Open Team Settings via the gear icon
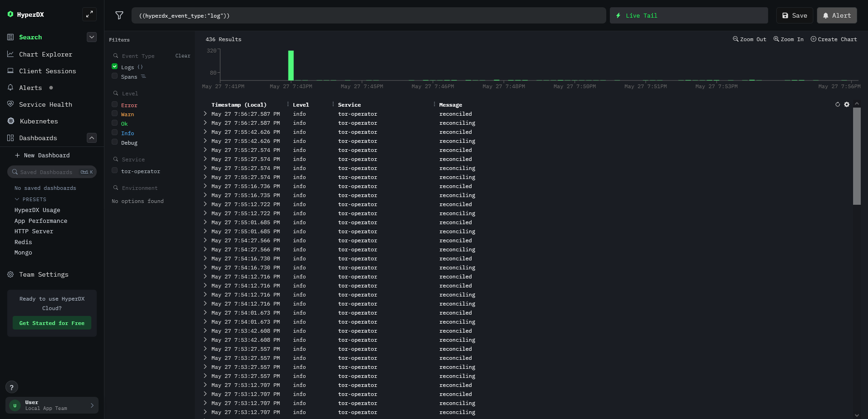Screen dimensions: 868x419 coord(10,274)
